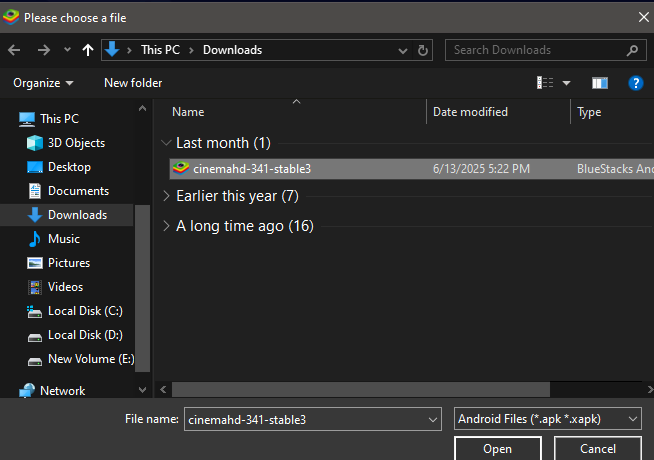Screen dimensions: 654x460
Task: Click the horizontal scrollbar thumb
Action: 361,390
